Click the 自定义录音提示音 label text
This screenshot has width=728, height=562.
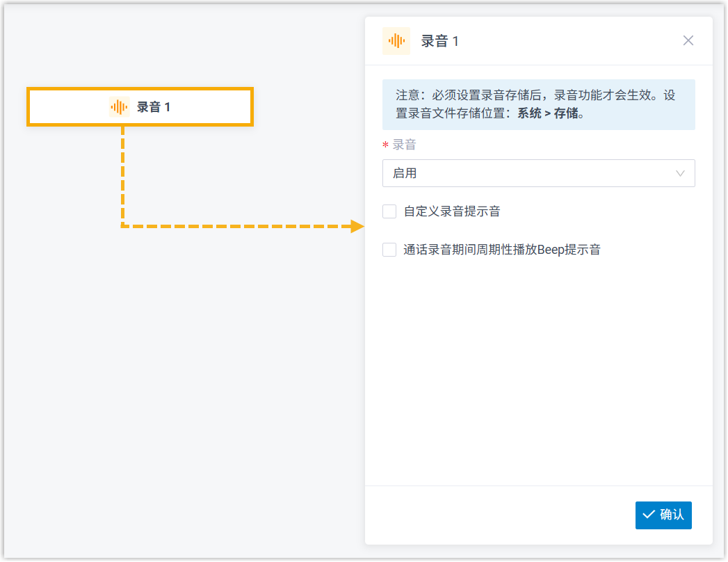coord(452,211)
